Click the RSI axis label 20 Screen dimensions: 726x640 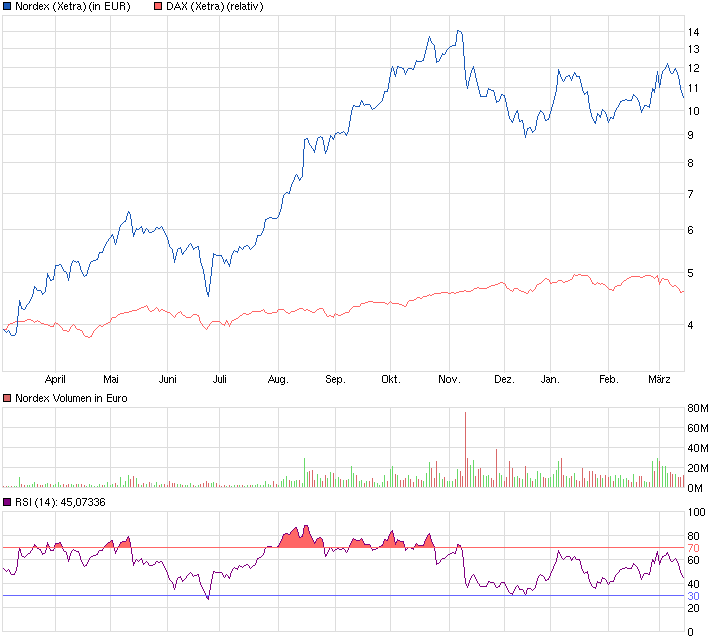pyautogui.click(x=693, y=609)
